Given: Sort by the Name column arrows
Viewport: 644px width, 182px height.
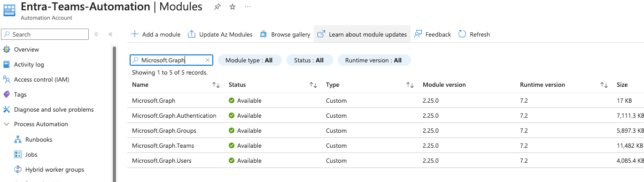Looking at the screenshot, I should coord(216,85).
